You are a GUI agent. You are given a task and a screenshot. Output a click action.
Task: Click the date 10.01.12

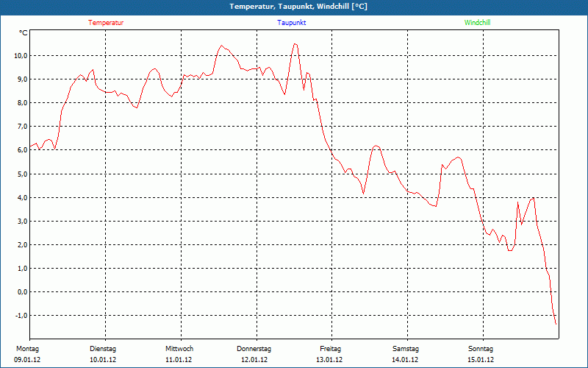click(x=103, y=360)
